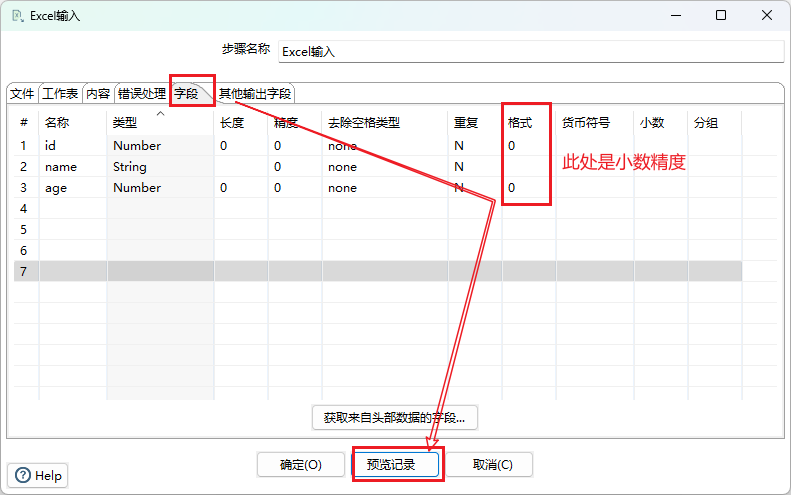Open the 工作表 tab
This screenshot has width=791, height=495.
tap(60, 94)
